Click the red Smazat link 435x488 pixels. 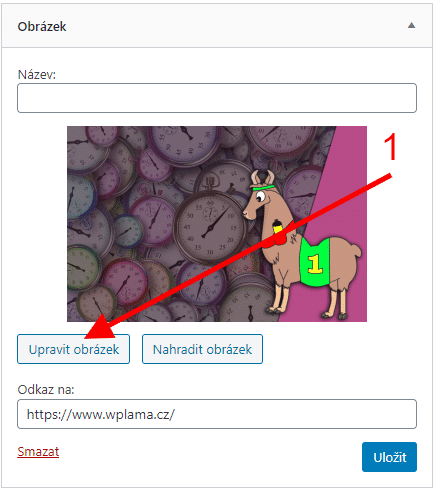coord(38,452)
